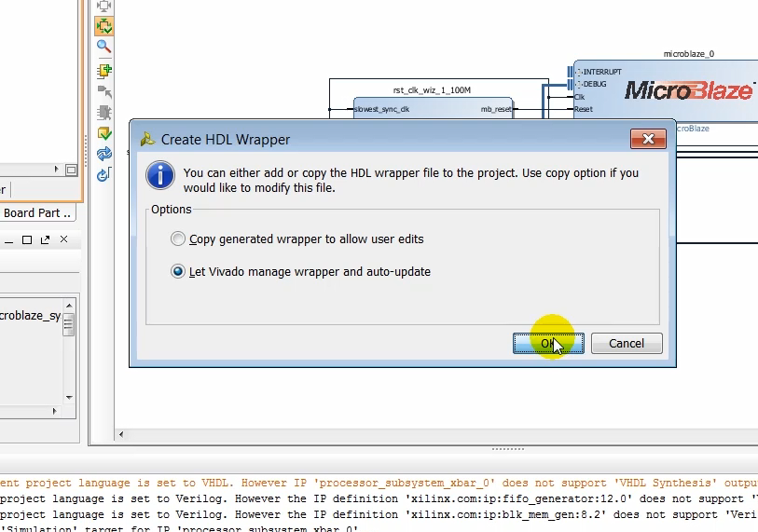Click the scroll-down arrow in the properties list
Viewport: 758px width, 532px height.
(69, 397)
